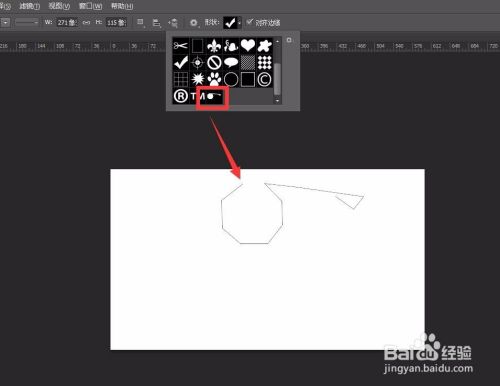This screenshot has height=386, width=500.
Task: Open the stroke width dropdown arrow
Action: pyautogui.click(x=6, y=22)
